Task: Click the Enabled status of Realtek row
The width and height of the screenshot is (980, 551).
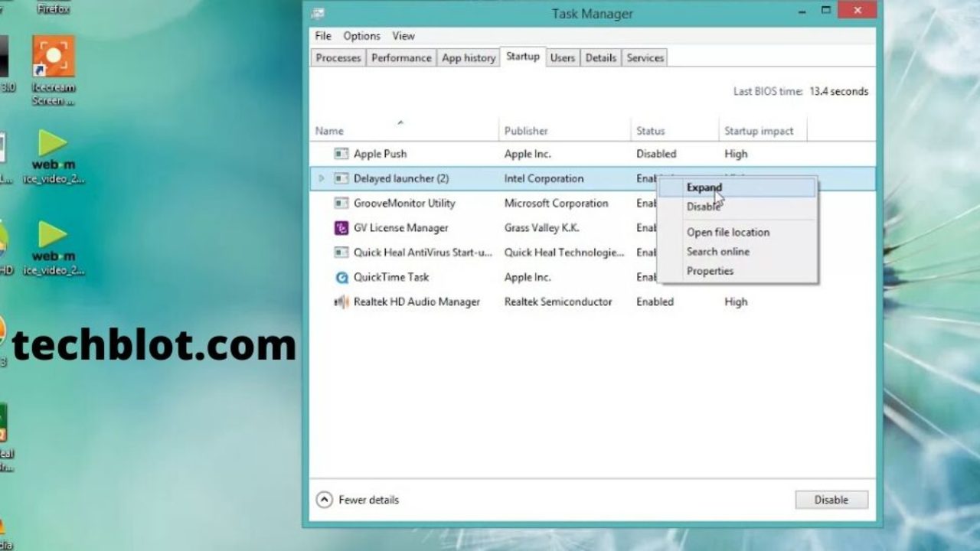Action: (655, 302)
